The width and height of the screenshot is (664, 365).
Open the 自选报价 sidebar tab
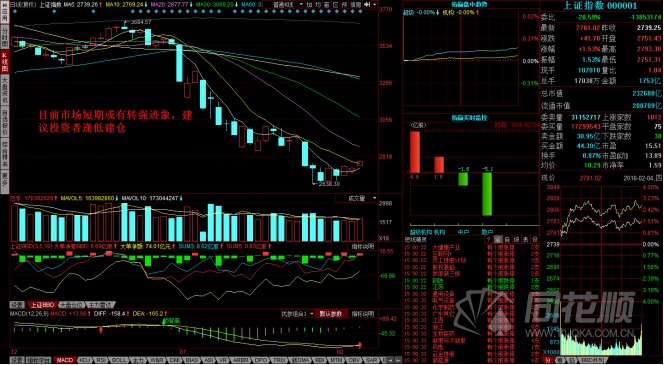coord(5,122)
